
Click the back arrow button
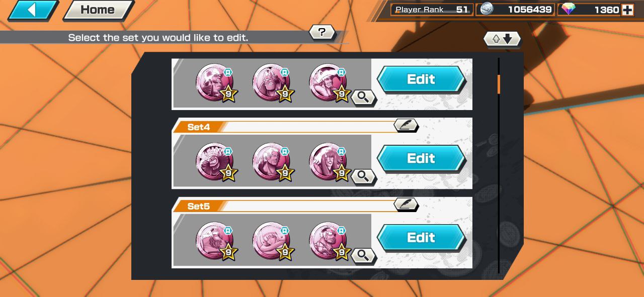pyautogui.click(x=33, y=10)
